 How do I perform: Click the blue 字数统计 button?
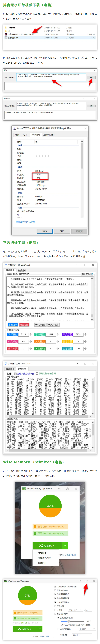pyautogui.click(x=13, y=325)
